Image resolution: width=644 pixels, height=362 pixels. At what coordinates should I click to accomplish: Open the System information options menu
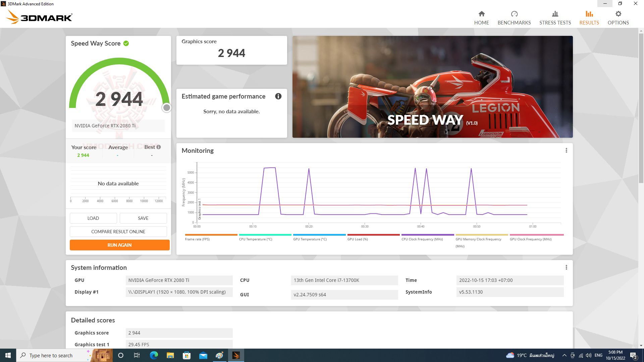click(x=566, y=267)
